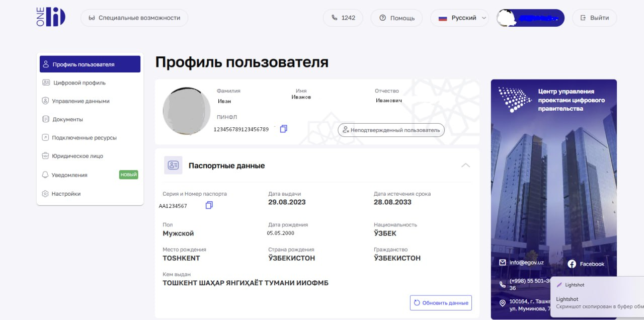644x320 pixels.
Task: Open Settings from the sidebar
Action: pyautogui.click(x=66, y=194)
